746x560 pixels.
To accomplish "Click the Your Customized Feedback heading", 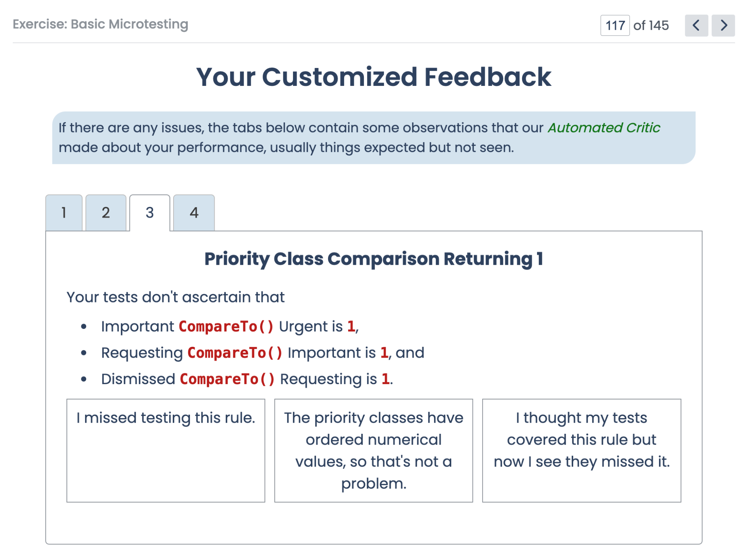I will click(x=374, y=77).
